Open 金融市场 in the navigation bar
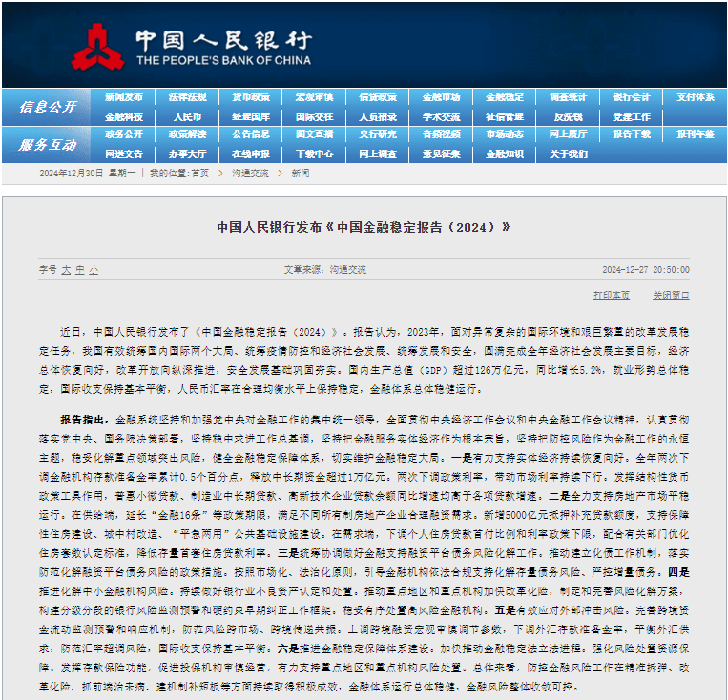Viewport: 728px width, 700px height. pyautogui.click(x=441, y=97)
